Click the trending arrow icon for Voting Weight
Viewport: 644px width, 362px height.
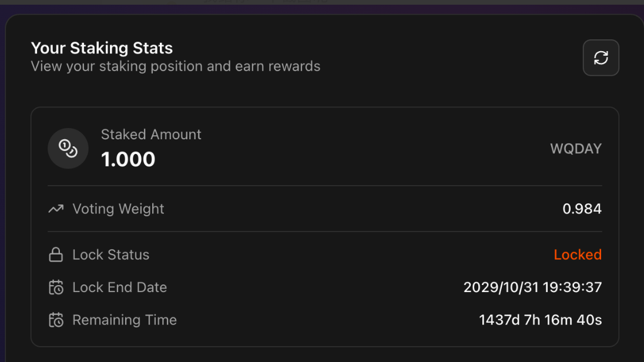click(x=56, y=209)
